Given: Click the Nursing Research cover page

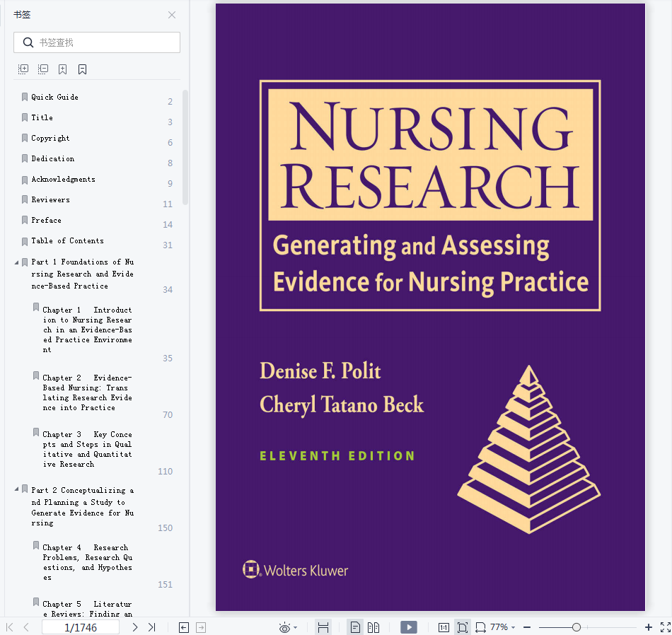Looking at the screenshot, I should click(x=430, y=307).
